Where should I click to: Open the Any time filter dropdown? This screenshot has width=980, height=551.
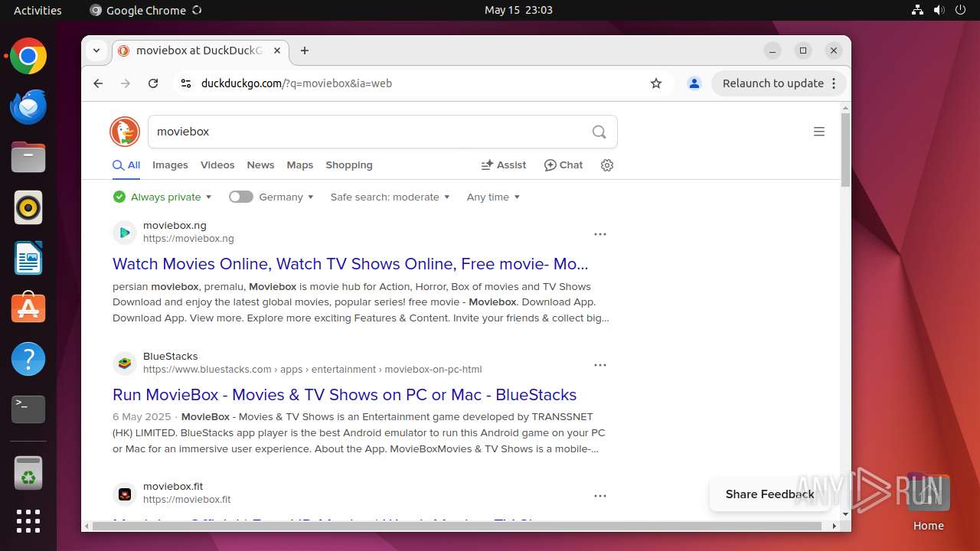(494, 197)
